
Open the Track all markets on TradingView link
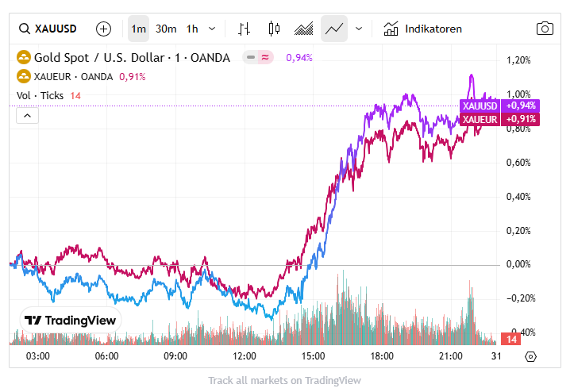(x=284, y=380)
